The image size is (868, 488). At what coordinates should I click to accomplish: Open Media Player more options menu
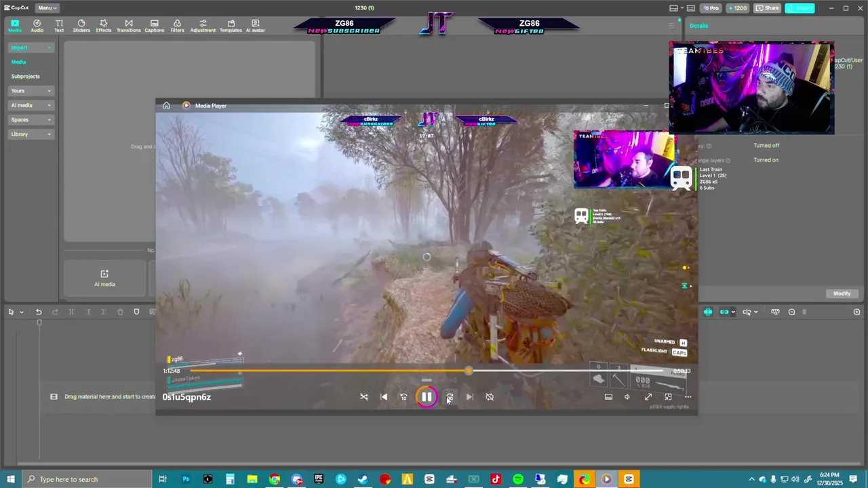[x=688, y=397]
